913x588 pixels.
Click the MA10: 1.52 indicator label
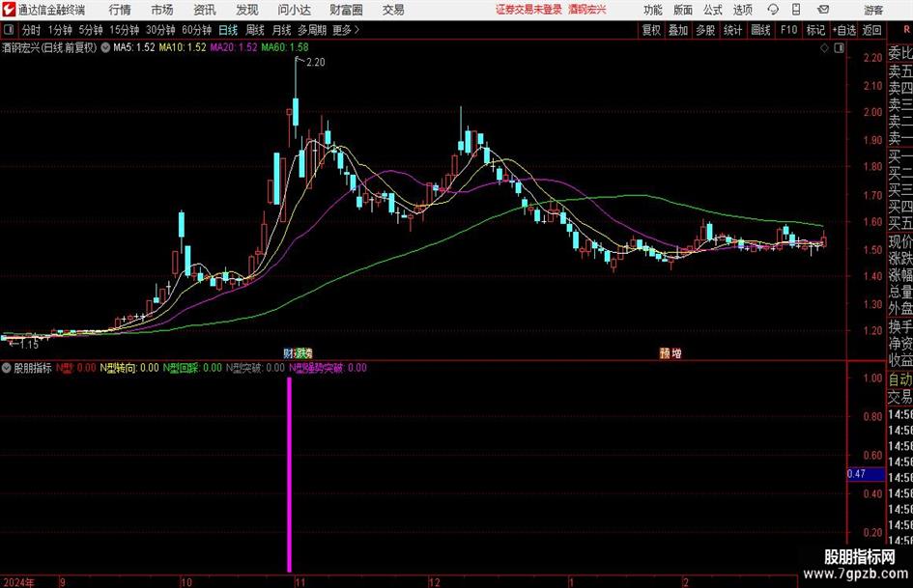tap(183, 47)
